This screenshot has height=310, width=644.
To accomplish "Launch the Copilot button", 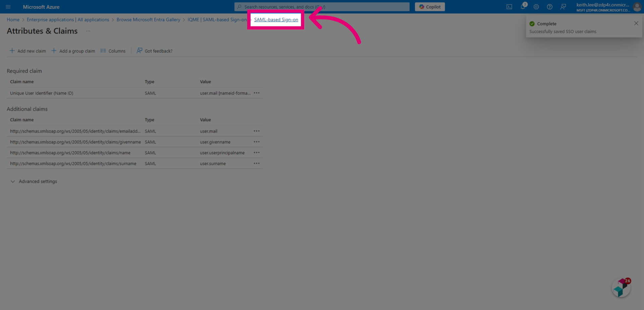I will point(430,7).
